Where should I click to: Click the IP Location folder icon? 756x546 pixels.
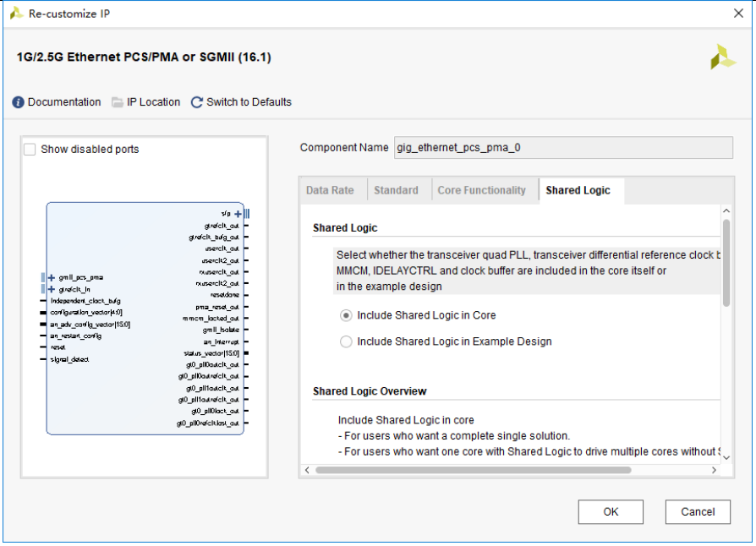(118, 102)
